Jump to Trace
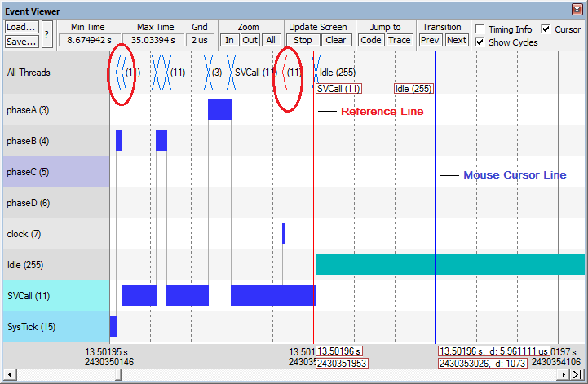 [400, 40]
